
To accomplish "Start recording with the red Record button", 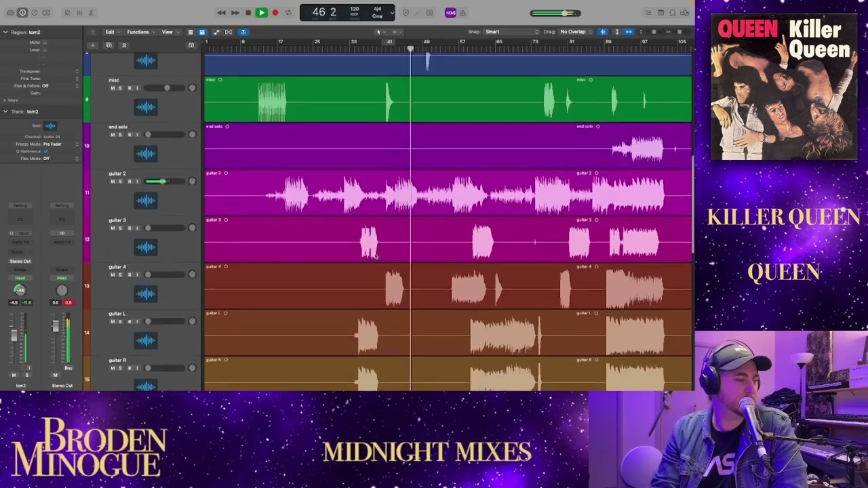I will [275, 12].
